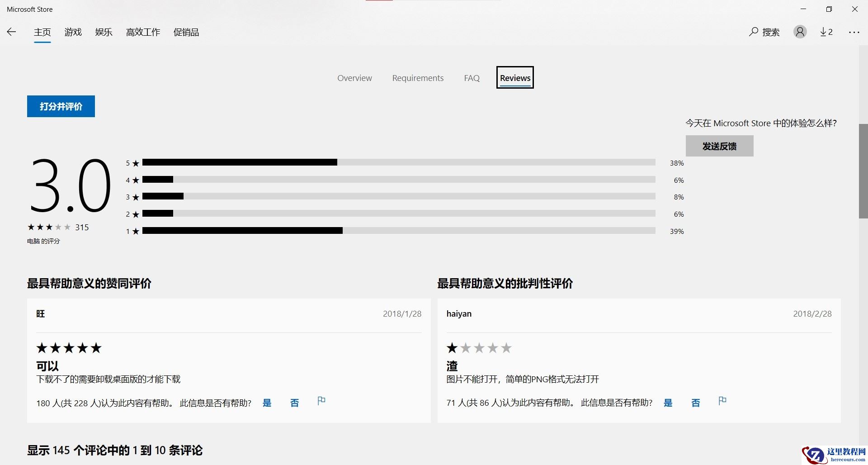Switch to the Overview tab
868x465 pixels.
354,78
